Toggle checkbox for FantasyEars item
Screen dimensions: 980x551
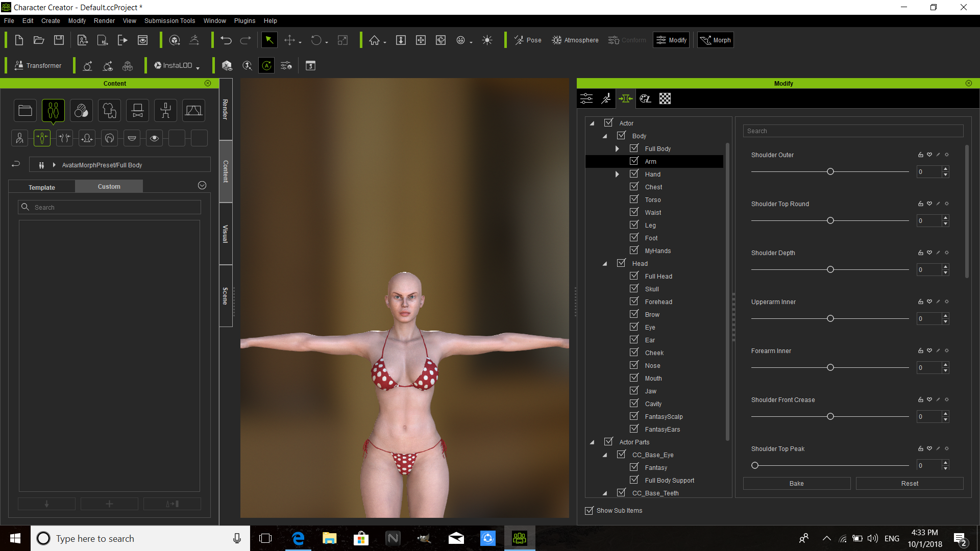633,429
